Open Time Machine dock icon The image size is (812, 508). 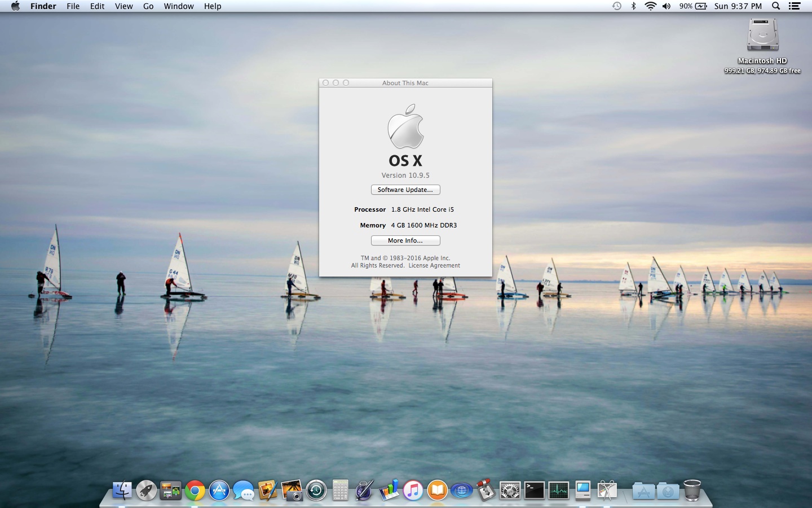(316, 491)
